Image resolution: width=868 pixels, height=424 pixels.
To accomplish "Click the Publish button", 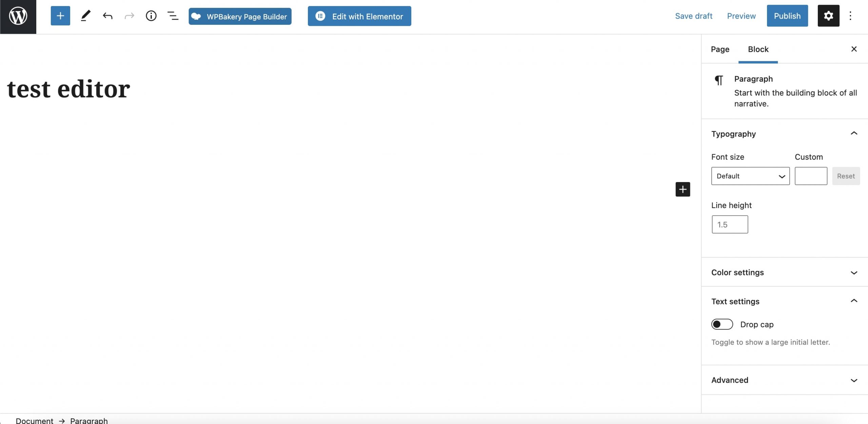I will click(x=787, y=16).
